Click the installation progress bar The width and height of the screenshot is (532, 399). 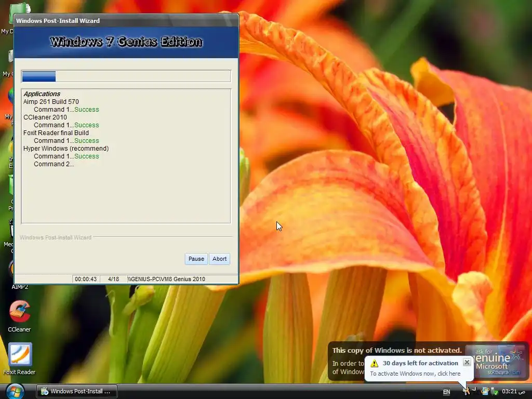[126, 76]
